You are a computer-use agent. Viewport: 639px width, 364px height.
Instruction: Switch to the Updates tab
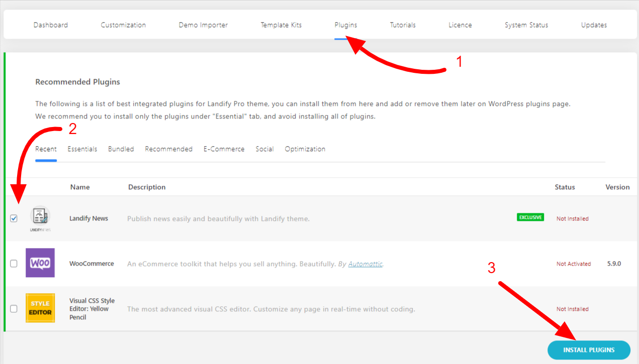594,25
